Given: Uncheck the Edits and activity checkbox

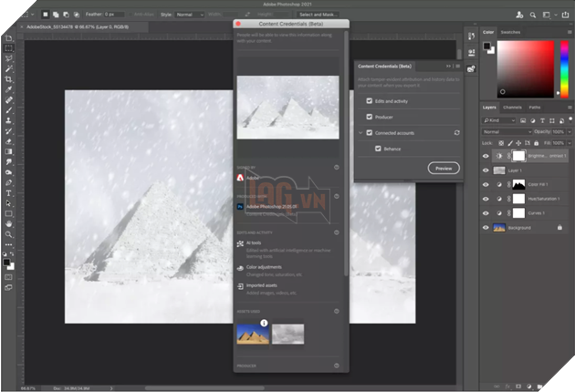Looking at the screenshot, I should tap(370, 101).
